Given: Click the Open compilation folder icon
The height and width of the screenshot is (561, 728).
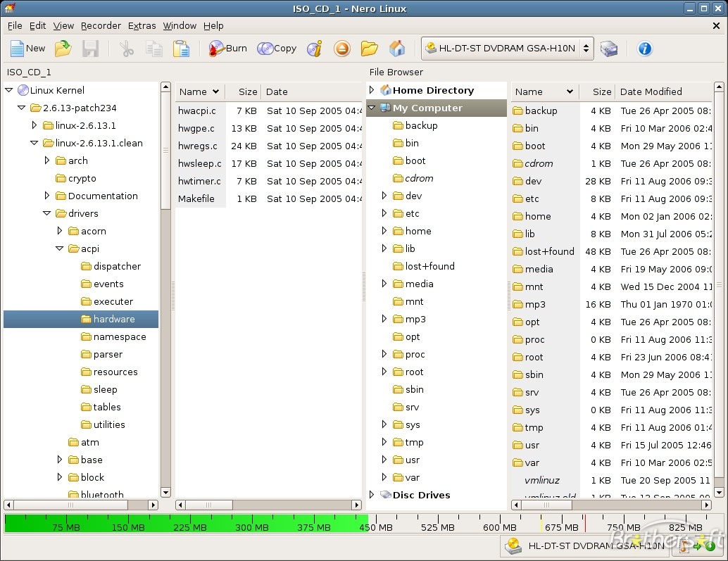Looking at the screenshot, I should (63, 49).
